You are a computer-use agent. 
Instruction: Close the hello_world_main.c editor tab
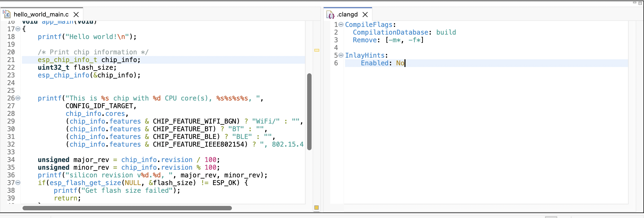click(76, 15)
